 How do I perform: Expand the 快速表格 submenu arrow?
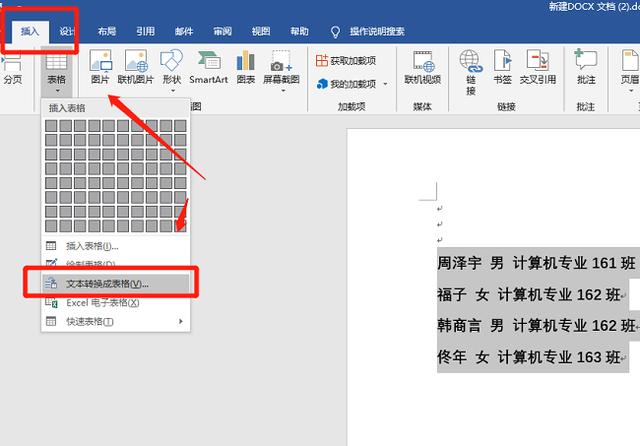[180, 321]
